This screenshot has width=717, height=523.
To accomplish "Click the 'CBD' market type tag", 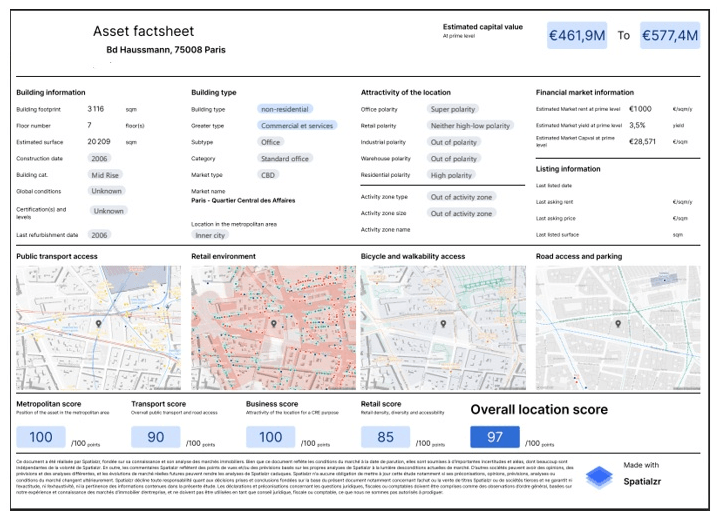I will tap(269, 175).
